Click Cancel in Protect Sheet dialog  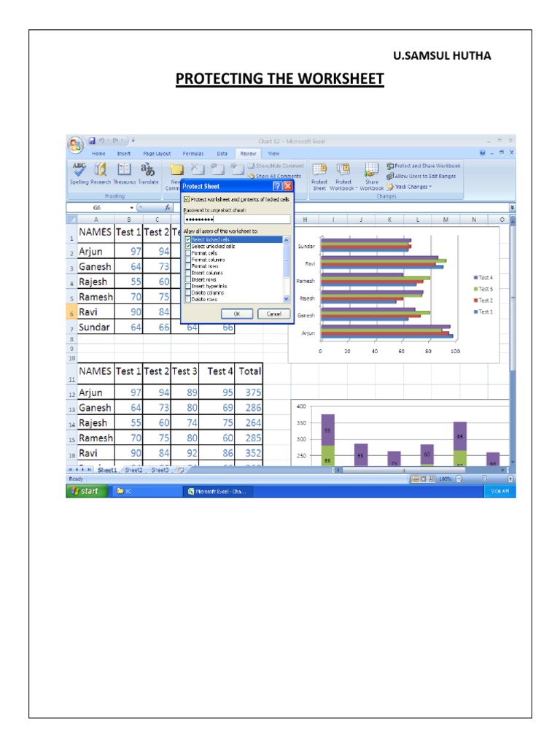pyautogui.click(x=274, y=314)
